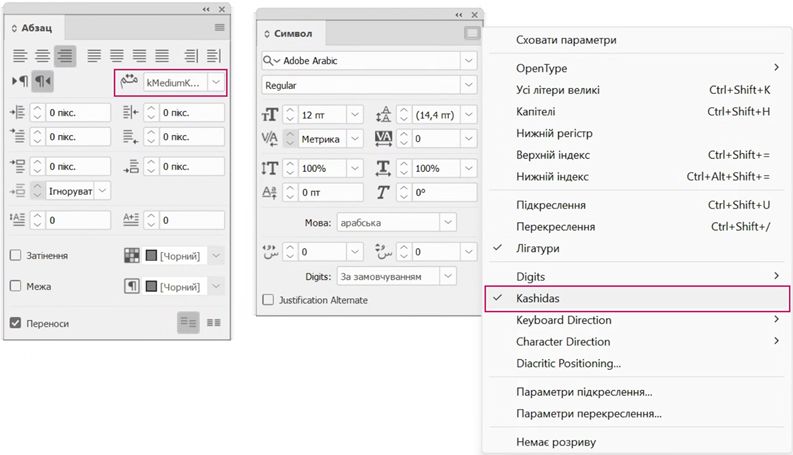Choose Сховати параметри menu item
The image size is (793, 455).
(x=566, y=40)
